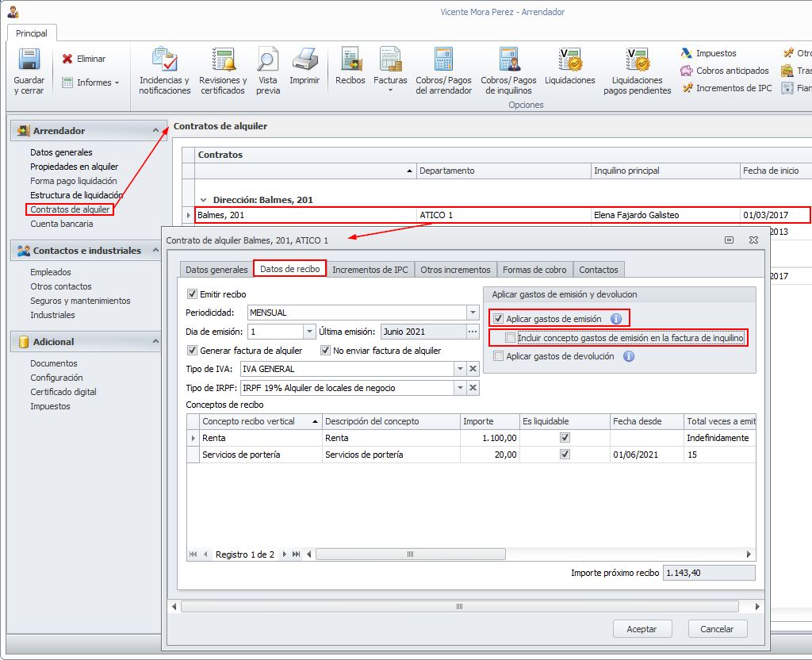Image resolution: width=812 pixels, height=660 pixels.
Task: Click the Guardar y cerrar save icon
Action: (29, 61)
